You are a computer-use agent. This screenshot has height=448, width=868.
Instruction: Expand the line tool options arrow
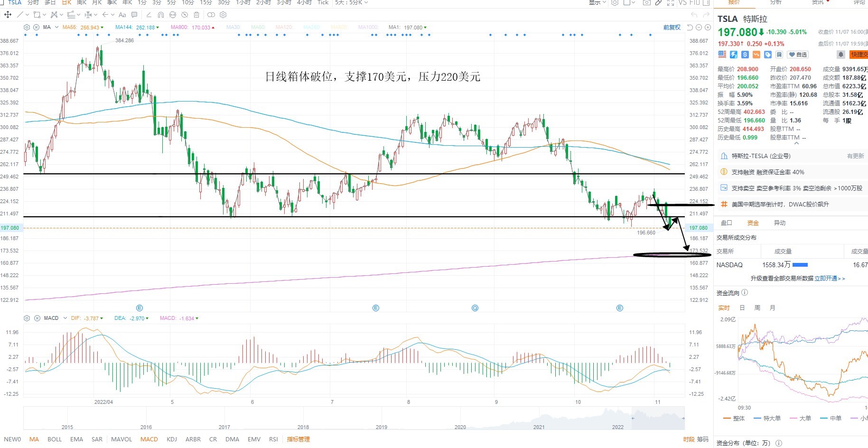click(x=27, y=15)
